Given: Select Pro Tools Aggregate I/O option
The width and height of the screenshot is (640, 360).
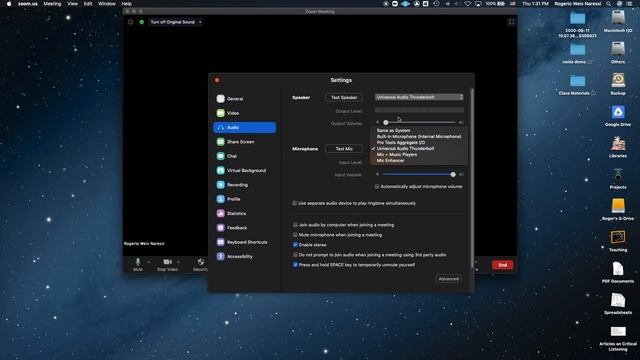Looking at the screenshot, I should pos(419,142).
